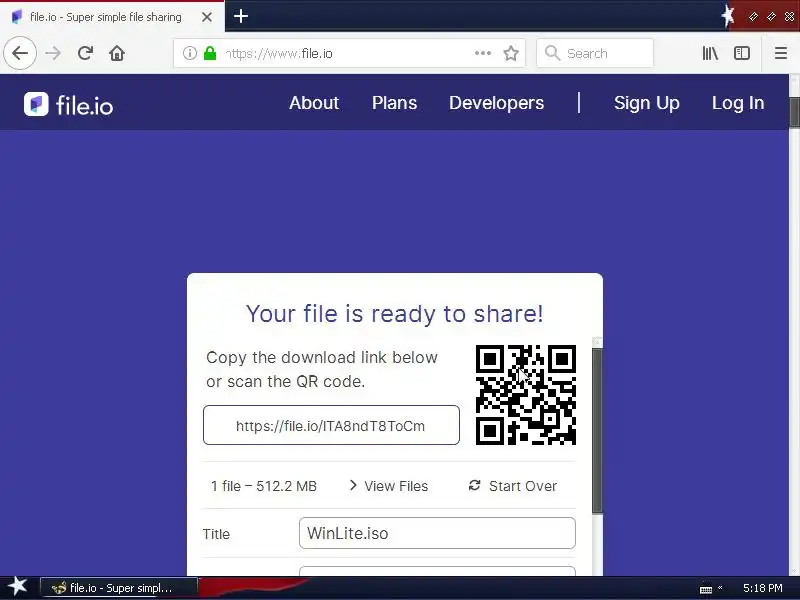
Task: Select the file.io taskbar window button
Action: click(x=118, y=588)
